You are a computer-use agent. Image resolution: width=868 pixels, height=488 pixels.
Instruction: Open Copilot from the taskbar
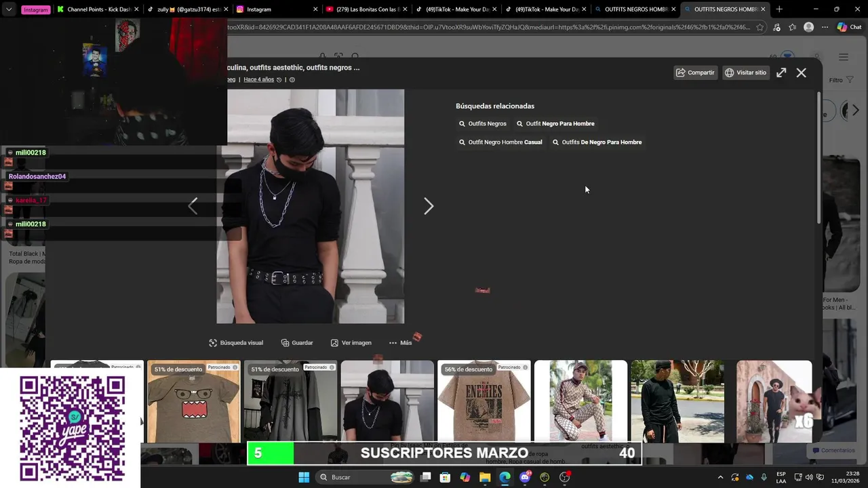click(x=465, y=477)
